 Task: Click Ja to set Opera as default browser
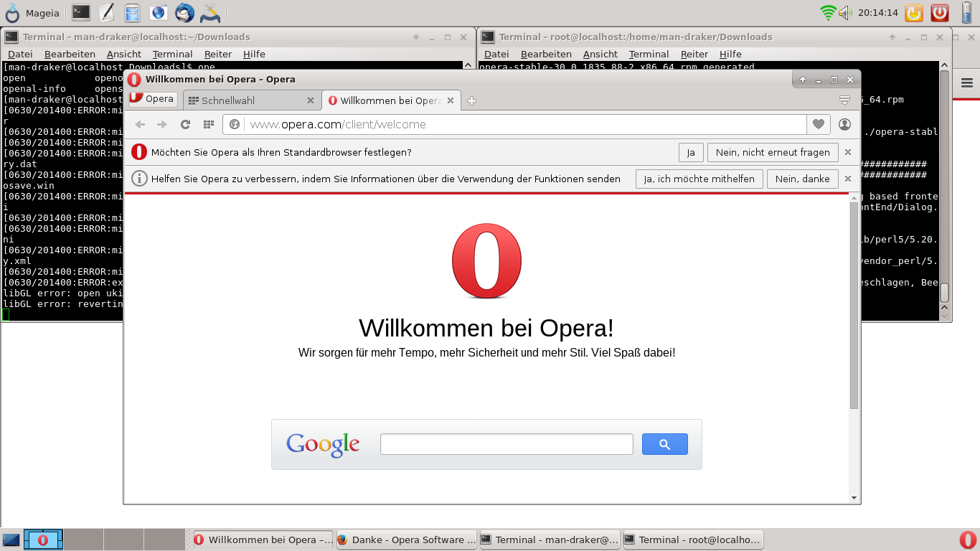(x=691, y=152)
